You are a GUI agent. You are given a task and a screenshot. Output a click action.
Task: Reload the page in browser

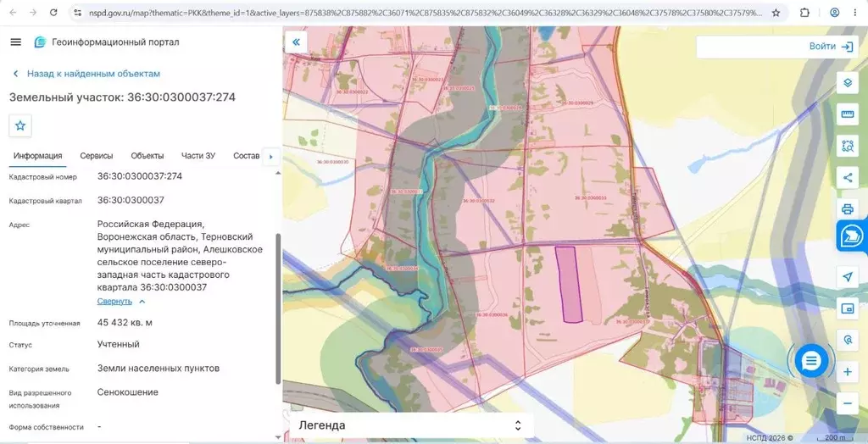click(53, 12)
